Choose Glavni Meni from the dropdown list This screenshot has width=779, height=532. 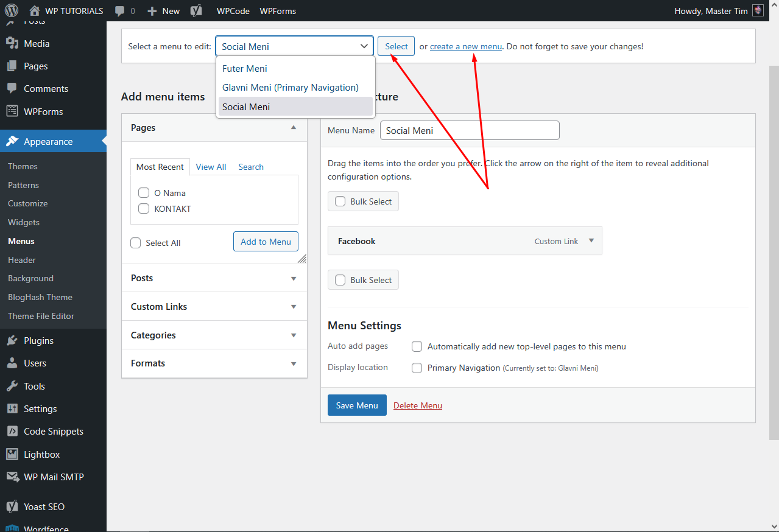tap(291, 88)
